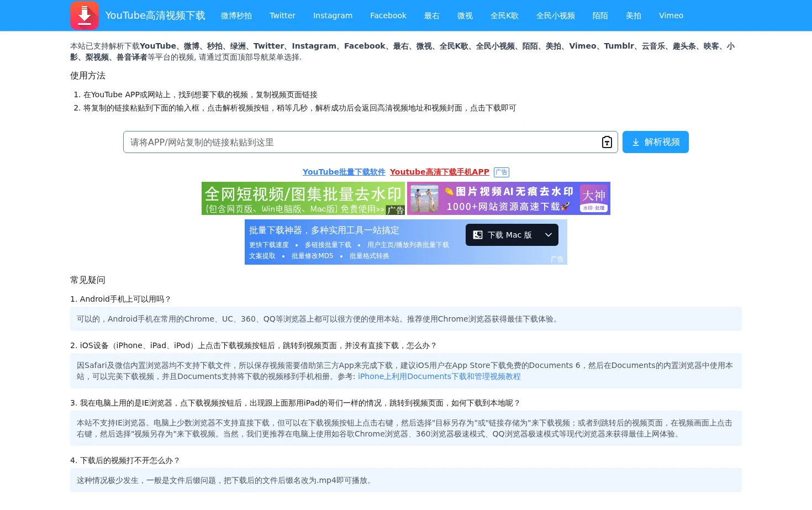Open the iPhone上利用Documents下载和管理视频教程 link
Screen dimensions: 812x510
click(439, 376)
